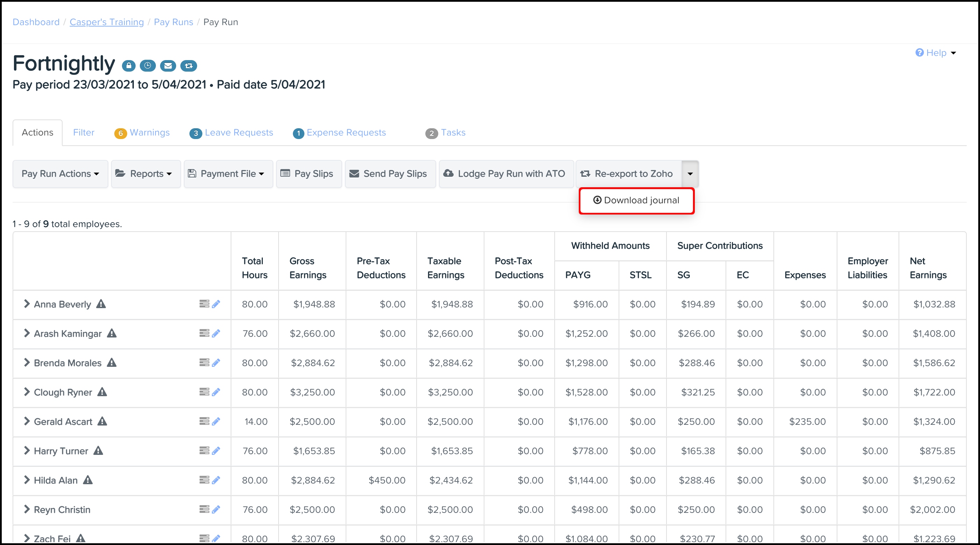Click the edit pencil for Arash Kamingar
The image size is (980, 545).
(x=216, y=333)
